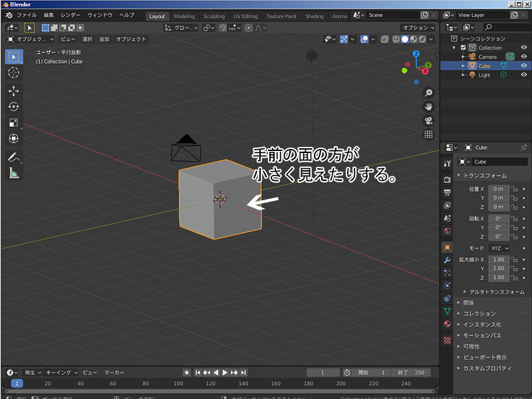Image resolution: width=532 pixels, height=399 pixels.
Task: Open rotation mode XYZ dropdown
Action: 499,248
